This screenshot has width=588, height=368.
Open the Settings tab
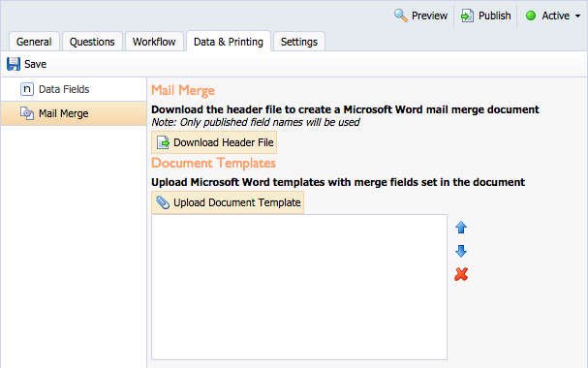point(299,42)
